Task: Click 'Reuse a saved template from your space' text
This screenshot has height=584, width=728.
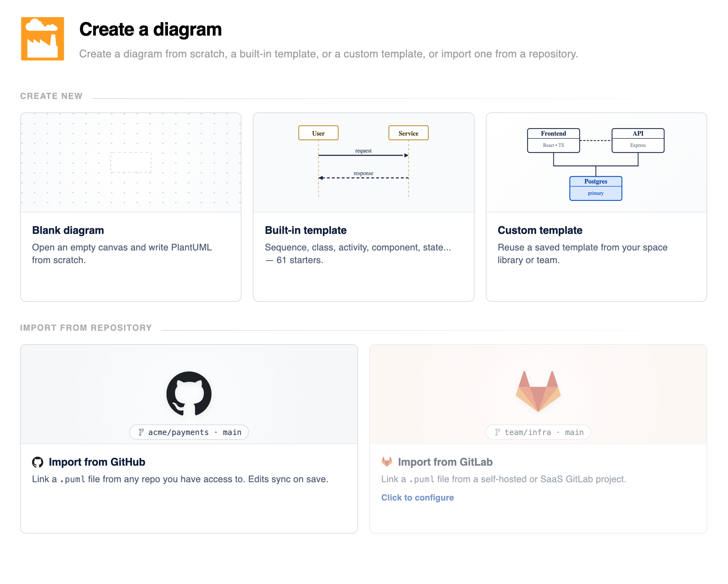Action: click(583, 247)
